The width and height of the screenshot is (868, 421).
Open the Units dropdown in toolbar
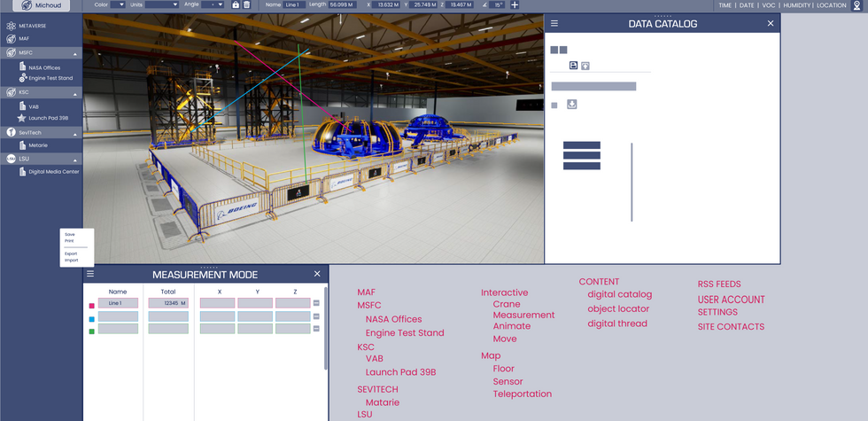161,4
